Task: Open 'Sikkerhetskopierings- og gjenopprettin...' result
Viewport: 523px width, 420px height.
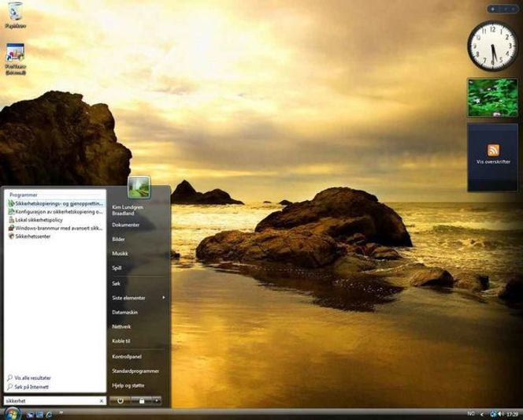Action: [55, 203]
